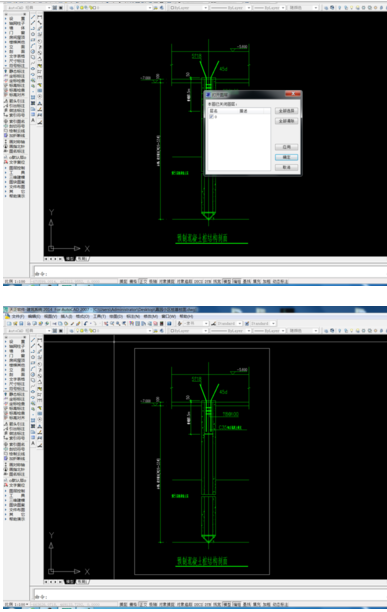The height and width of the screenshot is (612, 387).
Task: Open the 帮助(H) menu in lower window
Action: point(186,316)
